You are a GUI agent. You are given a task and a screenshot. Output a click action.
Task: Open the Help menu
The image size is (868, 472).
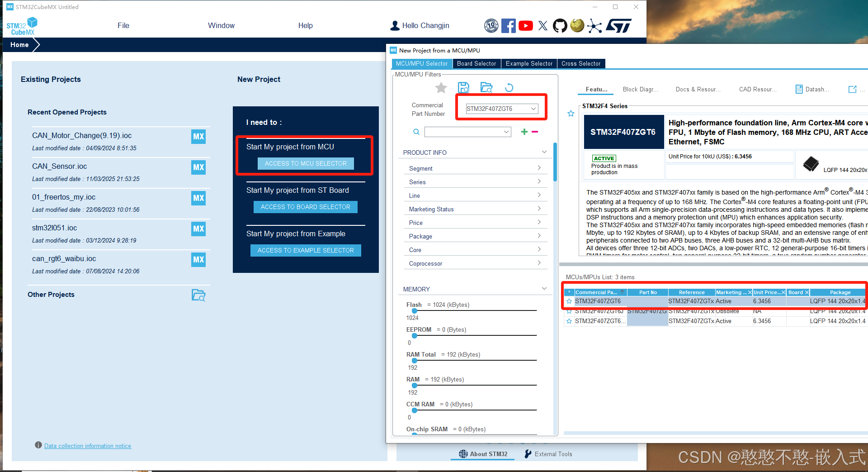(x=305, y=25)
